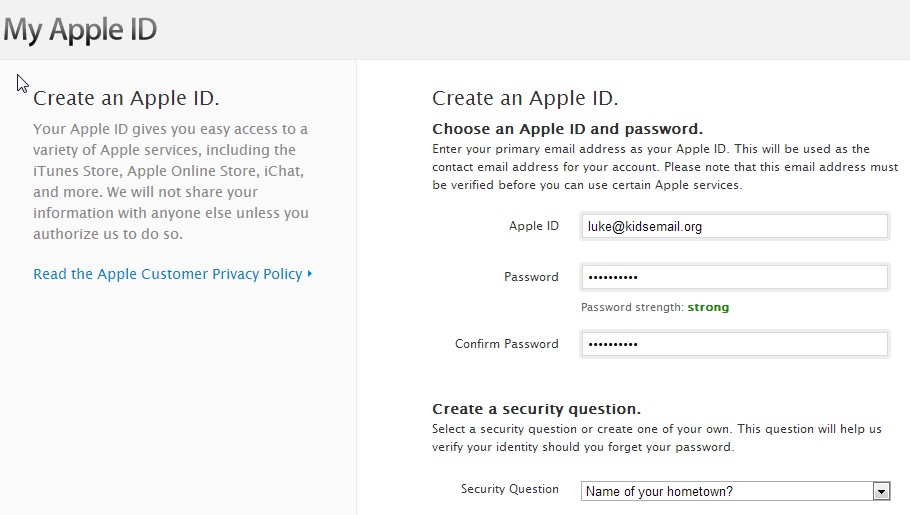Click the security question instructions paragraph
This screenshot has width=910, height=515.
(x=656, y=438)
